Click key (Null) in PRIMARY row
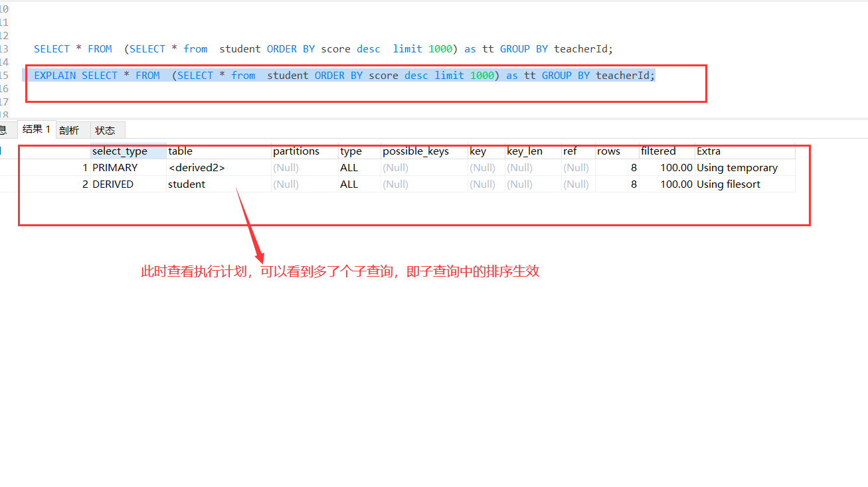This screenshot has height=487, width=868. click(487, 168)
